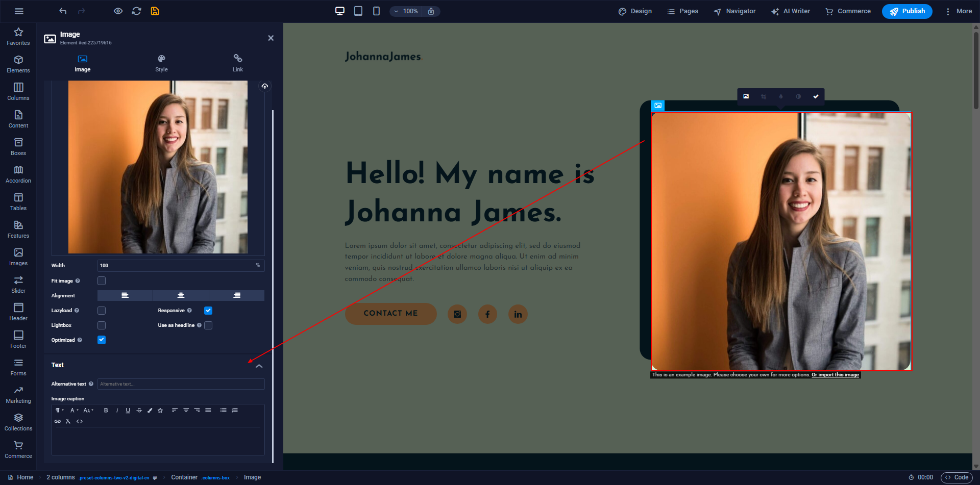Click the upload image icon above preview
The image size is (980, 485).
tap(264, 86)
